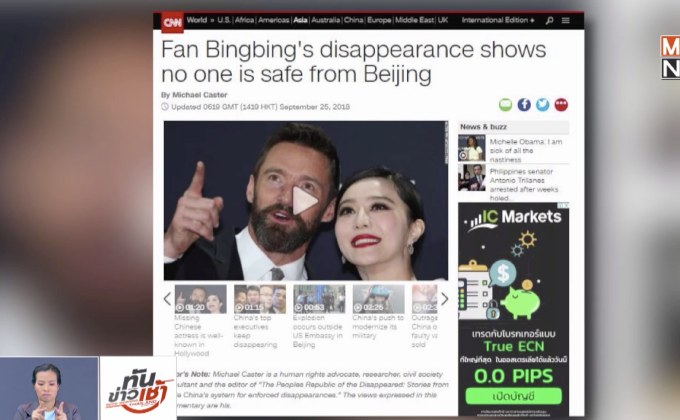Screen dimensions: 680x420
Task: Expand the International Edition selector
Action: tap(498, 20)
